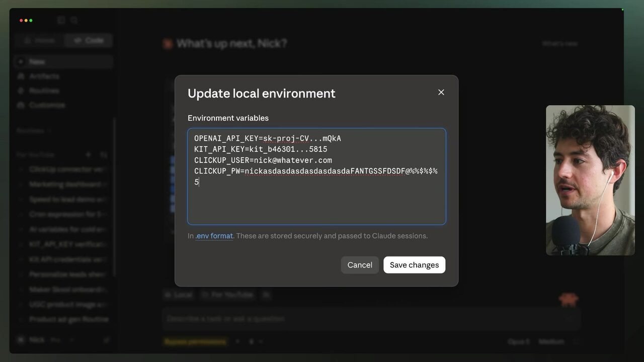
Task: Switch to the Home tab in background window
Action: [40, 40]
